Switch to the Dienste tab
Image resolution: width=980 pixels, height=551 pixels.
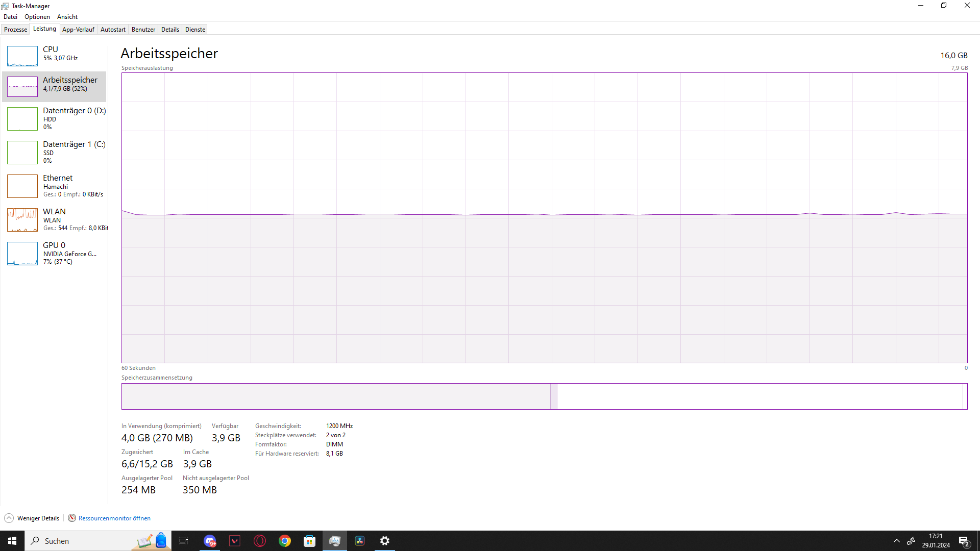pos(195,30)
